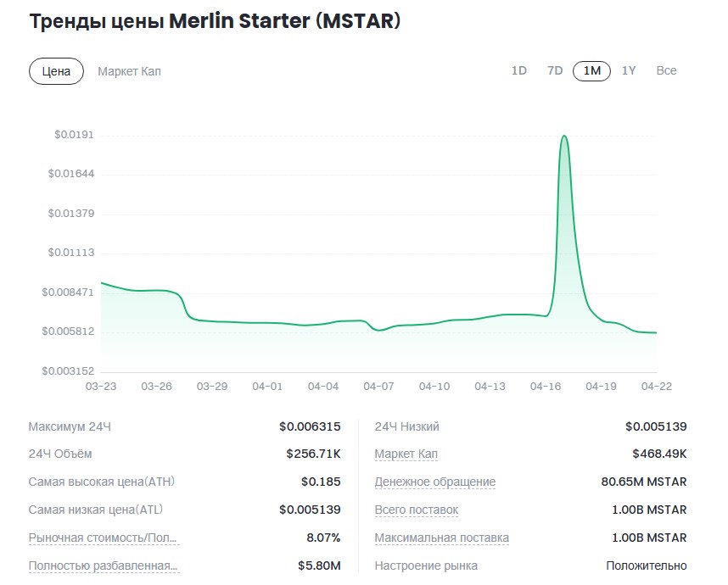Viewport: 728px width, 585px height.
Task: Click the 03-23 date axis label
Action: pos(101,387)
